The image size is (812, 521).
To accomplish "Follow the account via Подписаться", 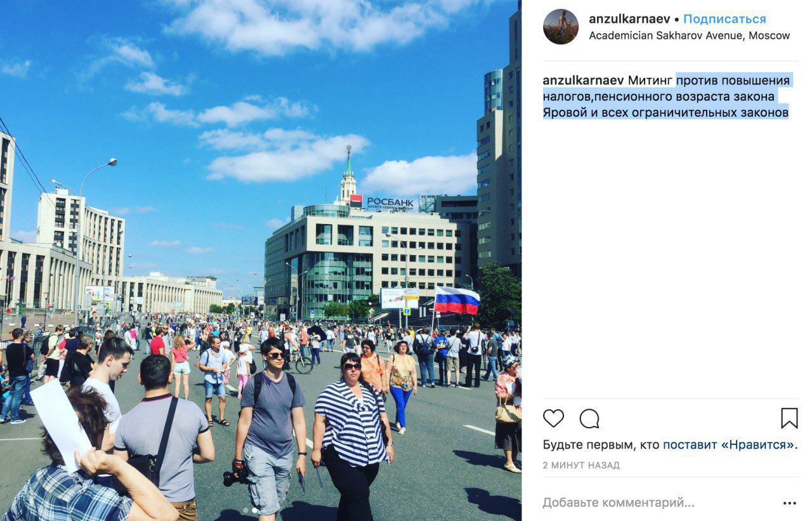I will (x=724, y=19).
